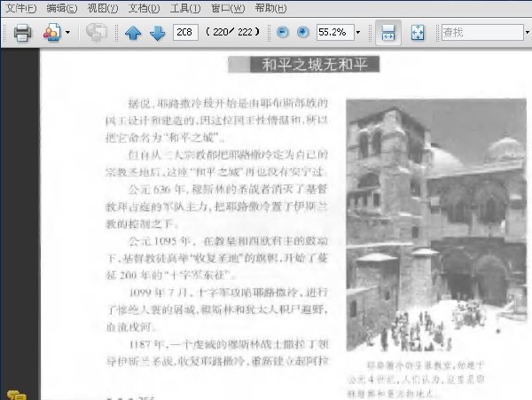The image size is (532, 400).
Task: Click the photo caption below the church image
Action: pos(416,380)
